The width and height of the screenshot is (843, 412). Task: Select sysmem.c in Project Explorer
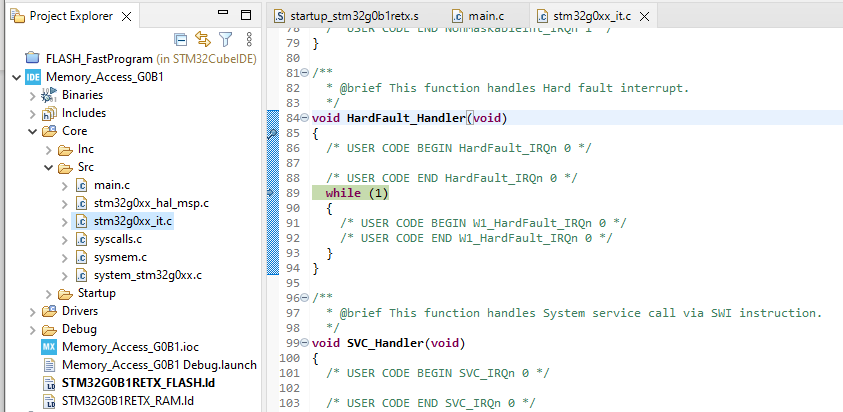pos(120,258)
